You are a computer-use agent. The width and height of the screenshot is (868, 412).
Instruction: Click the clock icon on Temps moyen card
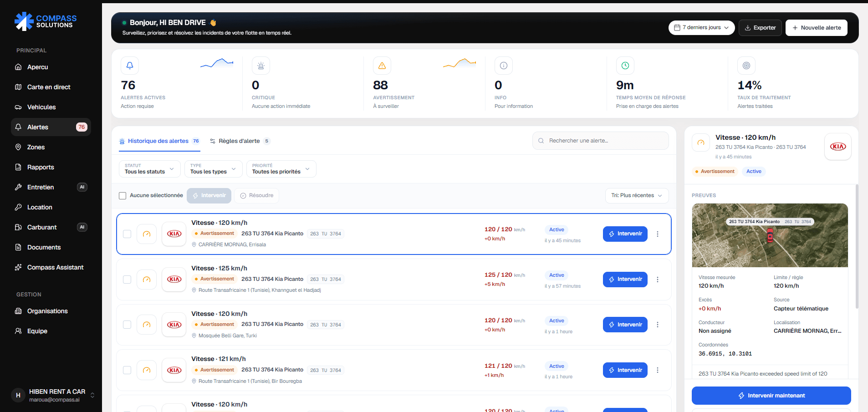[625, 66]
